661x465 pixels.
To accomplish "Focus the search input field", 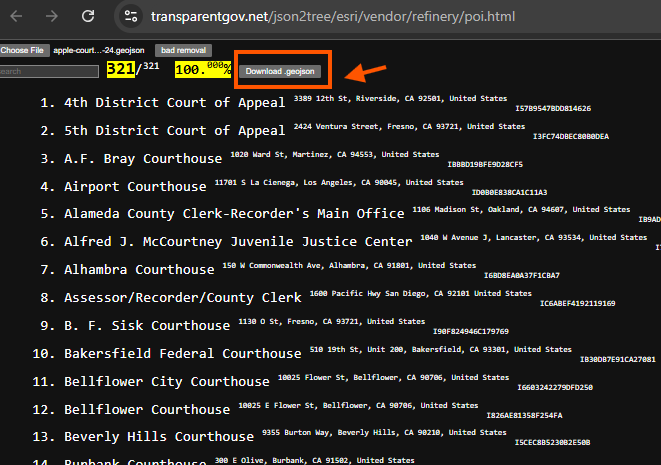I will coord(49,71).
